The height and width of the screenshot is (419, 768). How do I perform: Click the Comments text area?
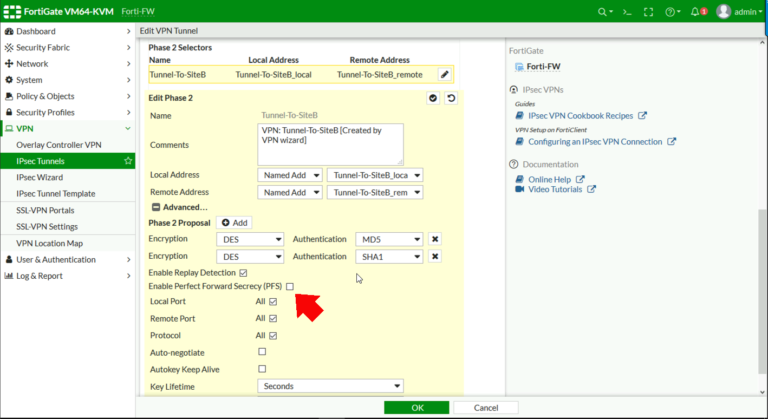[x=331, y=145]
